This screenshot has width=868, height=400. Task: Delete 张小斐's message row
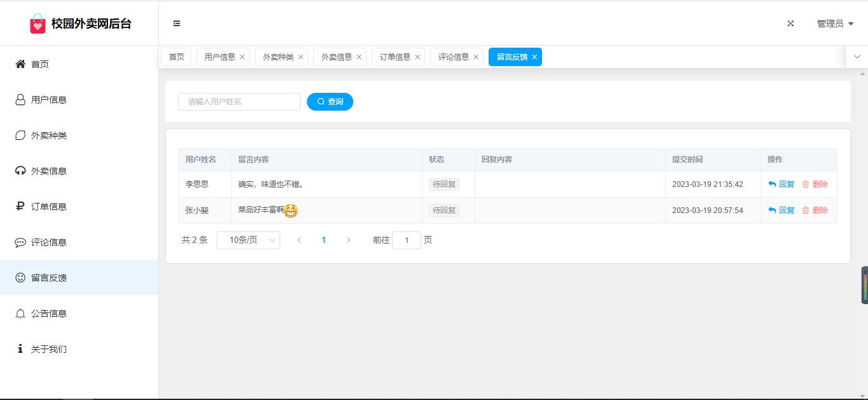[x=815, y=210]
